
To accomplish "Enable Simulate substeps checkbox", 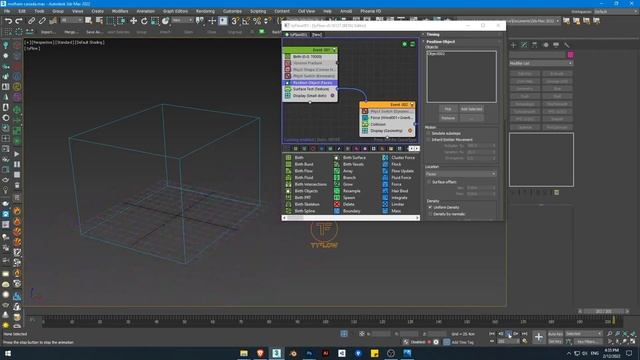I will pyautogui.click(x=429, y=133).
